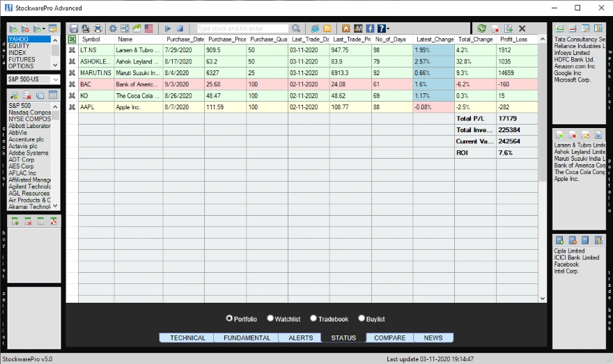The width and height of the screenshot is (613, 364).
Task: Click the printer icon in toolbar
Action: pyautogui.click(x=98, y=29)
